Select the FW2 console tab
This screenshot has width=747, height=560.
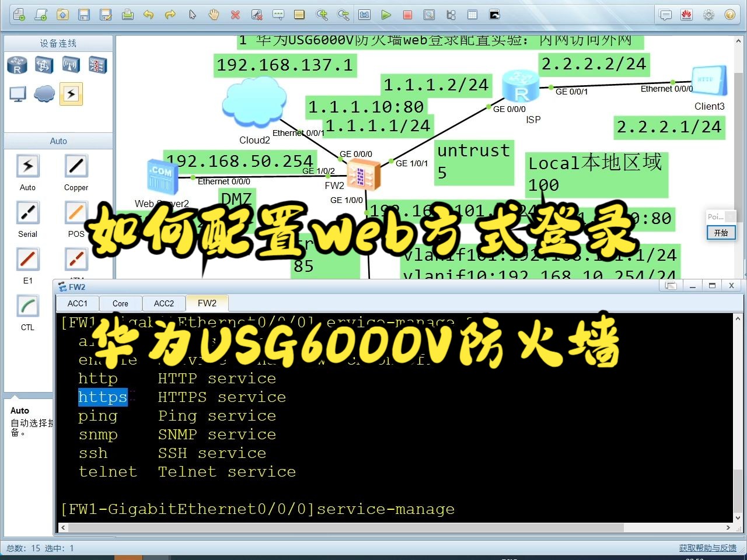[x=207, y=303]
